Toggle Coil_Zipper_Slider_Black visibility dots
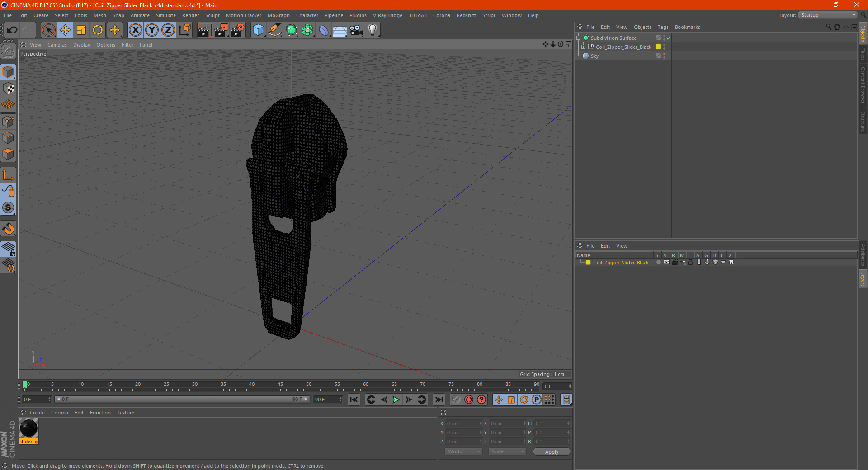 (x=664, y=47)
